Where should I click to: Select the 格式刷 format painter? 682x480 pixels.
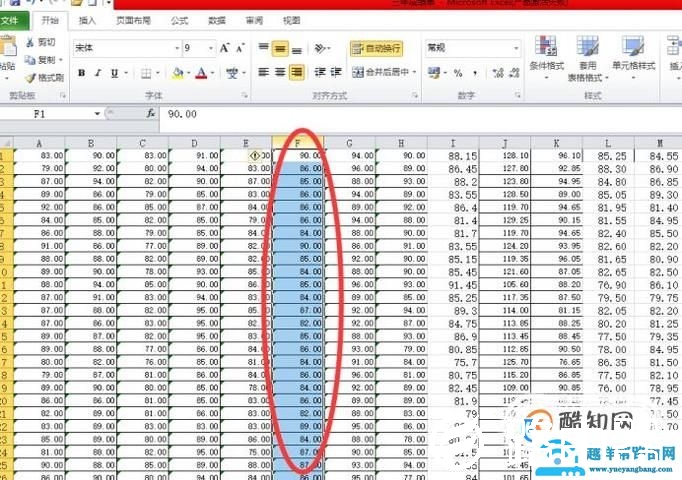[44, 78]
